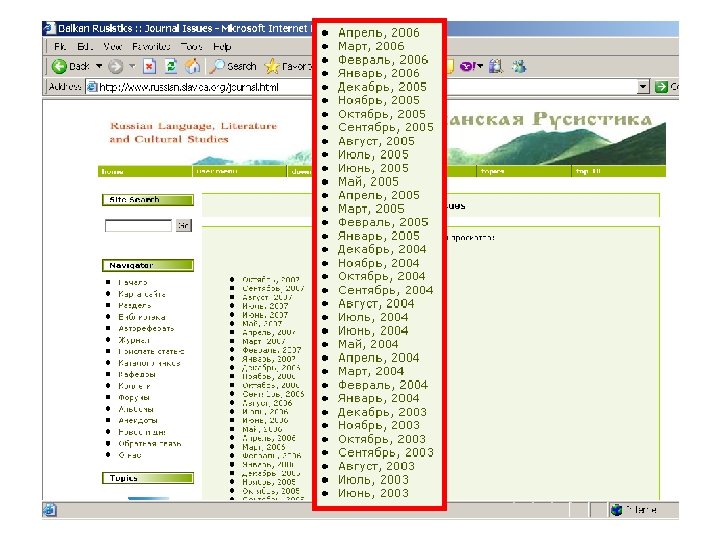Open the Анекдоты link in Navigator
Image resolution: width=720 pixels, height=540 pixels.
pyautogui.click(x=138, y=420)
